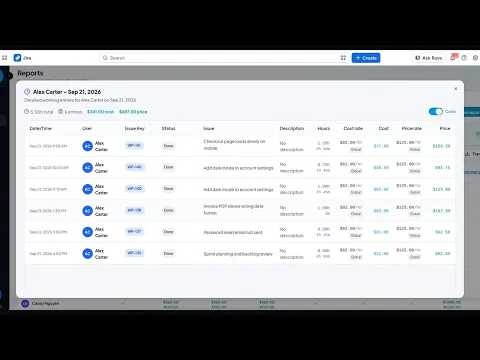Screen dimensions: 480x360
Task: Select the 6 entries summary
Action: 70,112
